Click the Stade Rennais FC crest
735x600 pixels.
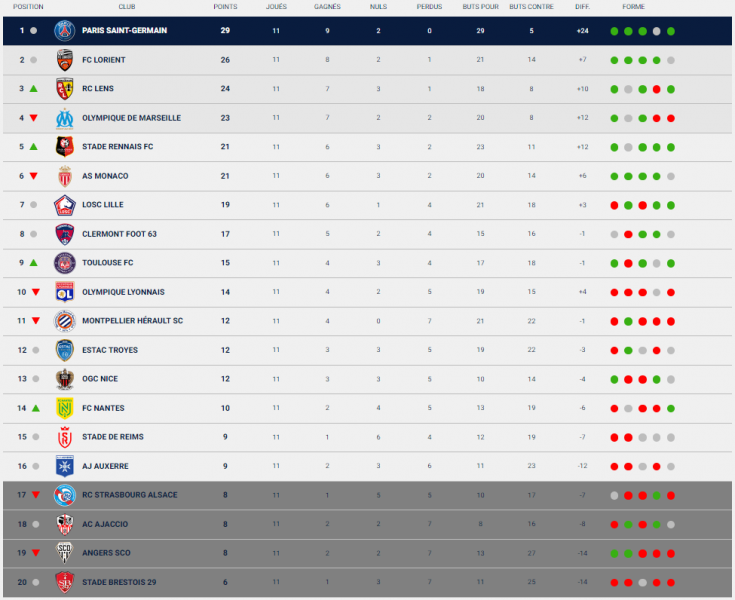(65, 147)
